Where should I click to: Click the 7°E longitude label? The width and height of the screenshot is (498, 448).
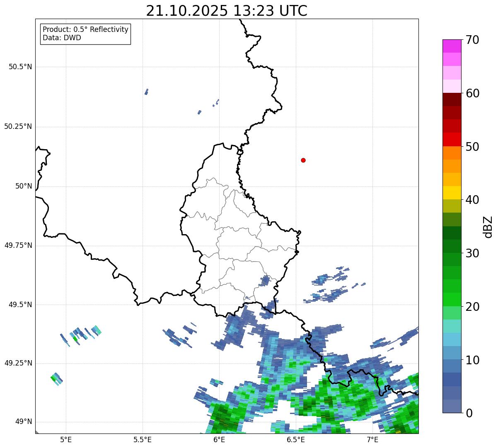coord(372,439)
